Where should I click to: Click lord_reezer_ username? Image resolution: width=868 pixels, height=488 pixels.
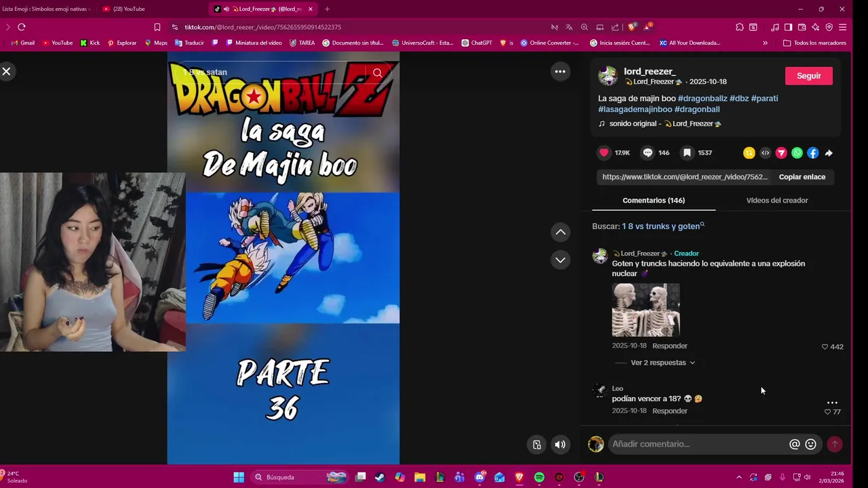pyautogui.click(x=650, y=71)
